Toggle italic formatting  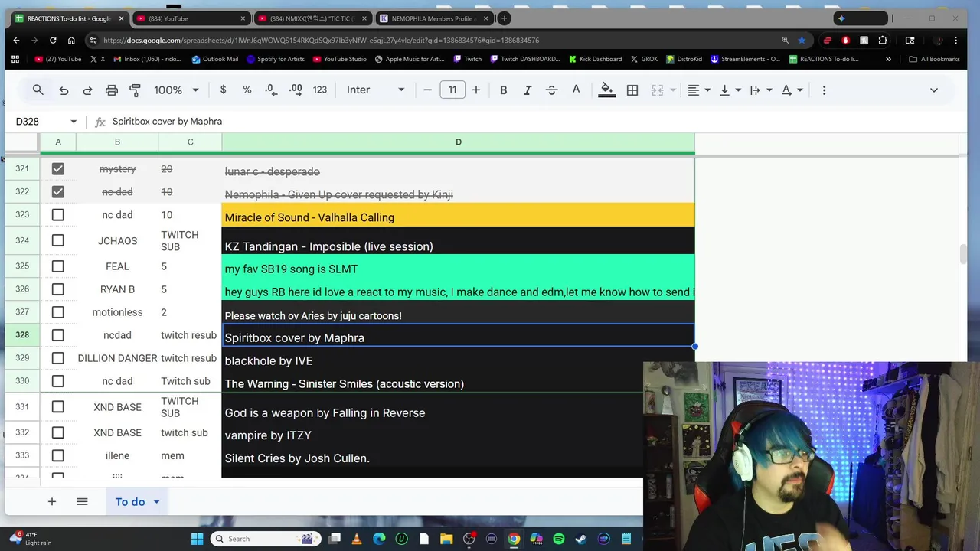[x=528, y=90]
